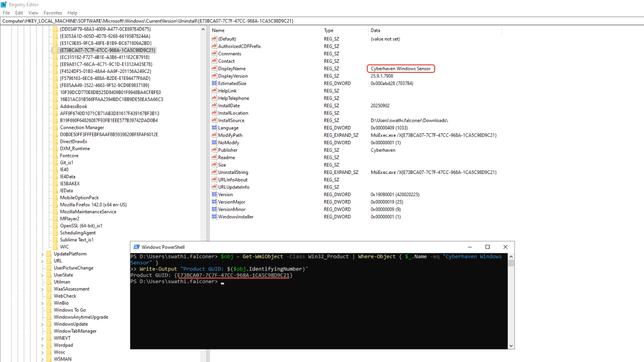Click the PowerShell window title icon
Viewport: 644px width, 362px height.
click(x=136, y=247)
